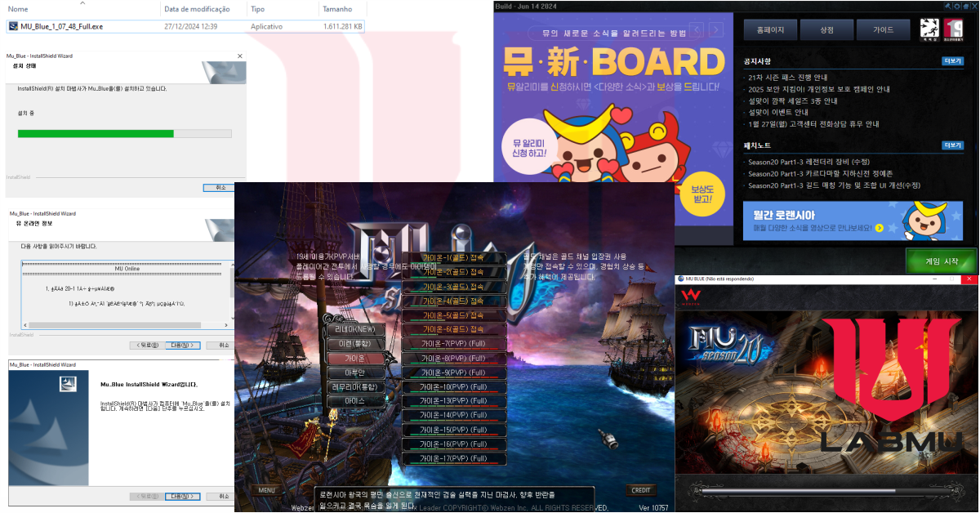
Task: Choose channel 가이온-14(PVP) (Full)
Action: tap(453, 415)
